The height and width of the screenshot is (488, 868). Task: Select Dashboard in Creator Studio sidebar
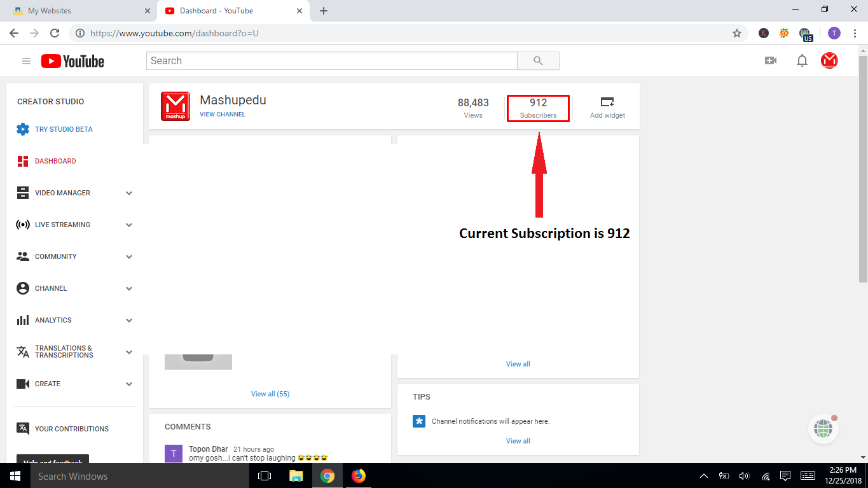pyautogui.click(x=55, y=161)
